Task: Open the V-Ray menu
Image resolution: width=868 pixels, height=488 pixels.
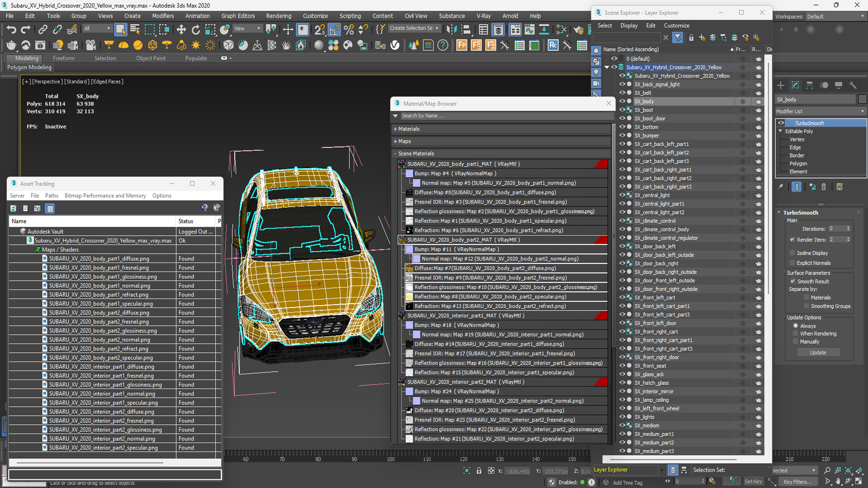Action: (x=483, y=16)
